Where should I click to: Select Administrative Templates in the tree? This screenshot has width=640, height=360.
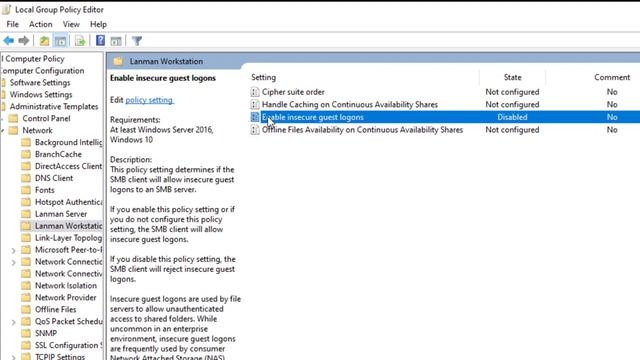54,107
